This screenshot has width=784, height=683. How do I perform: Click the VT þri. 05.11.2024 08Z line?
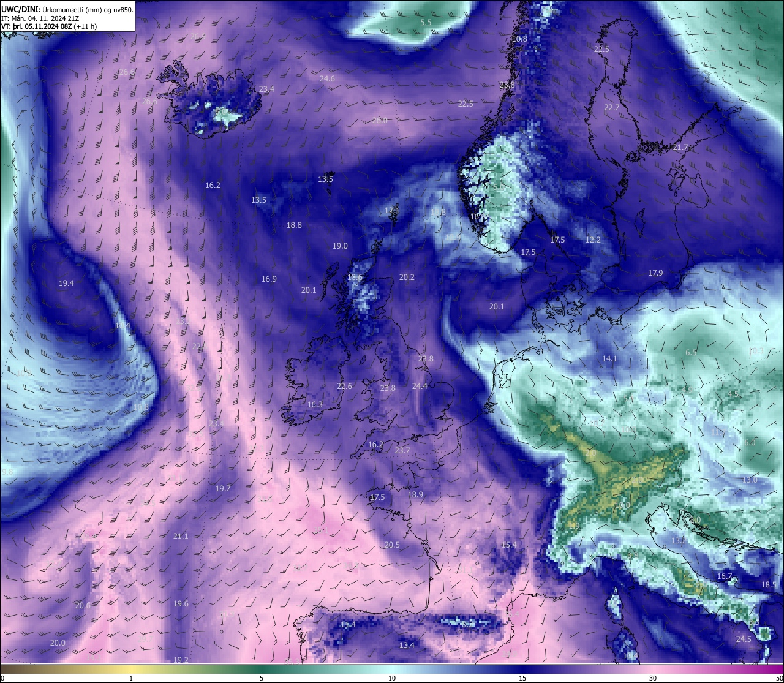point(49,26)
